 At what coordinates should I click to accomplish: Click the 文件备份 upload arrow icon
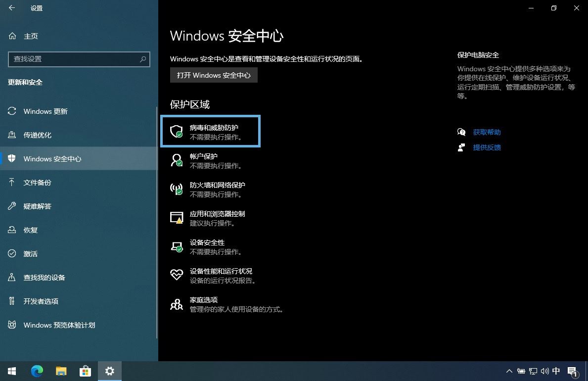12,183
